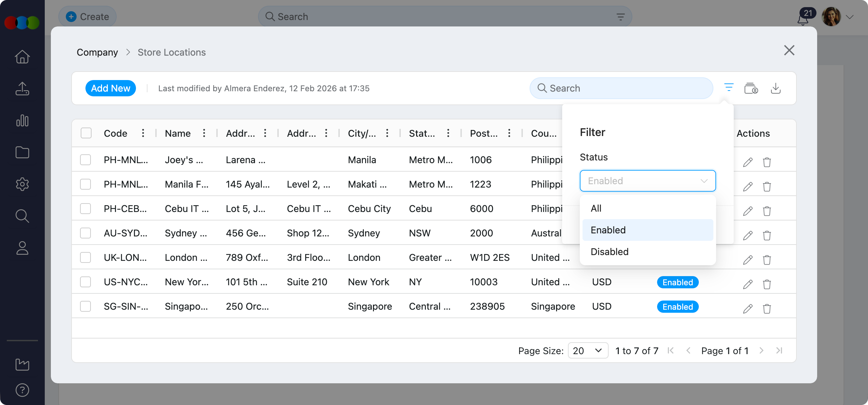868x405 pixels.
Task: Choose Disabled in the status list
Action: [x=609, y=252]
